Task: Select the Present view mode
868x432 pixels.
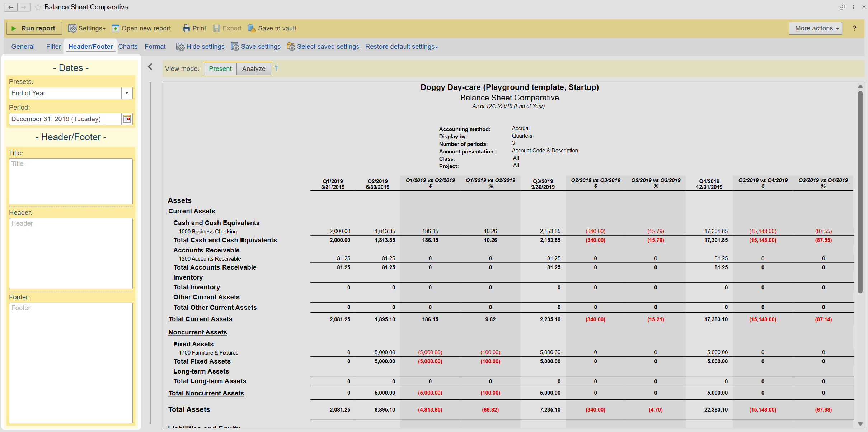Action: (220, 69)
